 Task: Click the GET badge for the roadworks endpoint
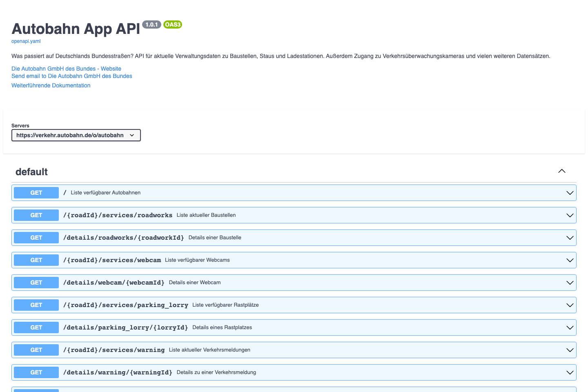36,215
